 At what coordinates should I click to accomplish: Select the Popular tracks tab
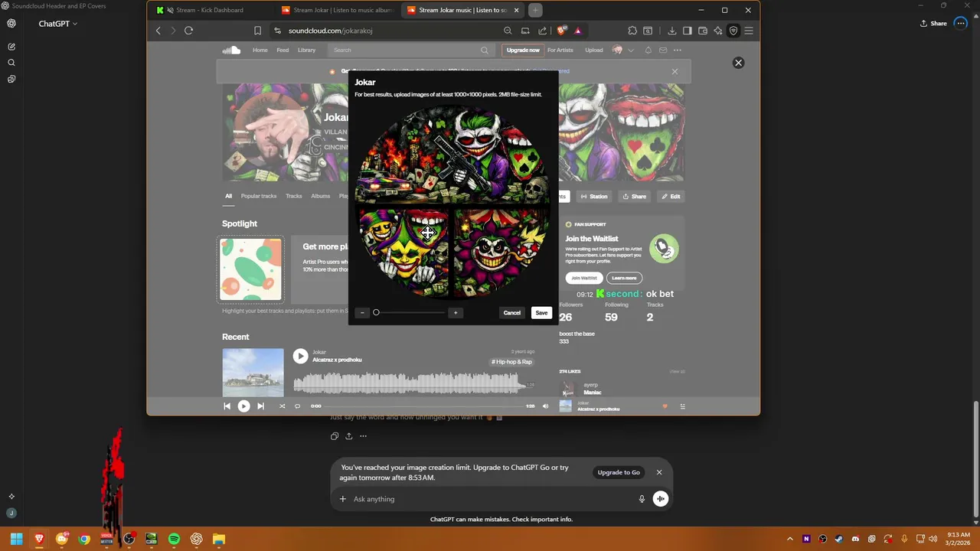[x=259, y=196]
